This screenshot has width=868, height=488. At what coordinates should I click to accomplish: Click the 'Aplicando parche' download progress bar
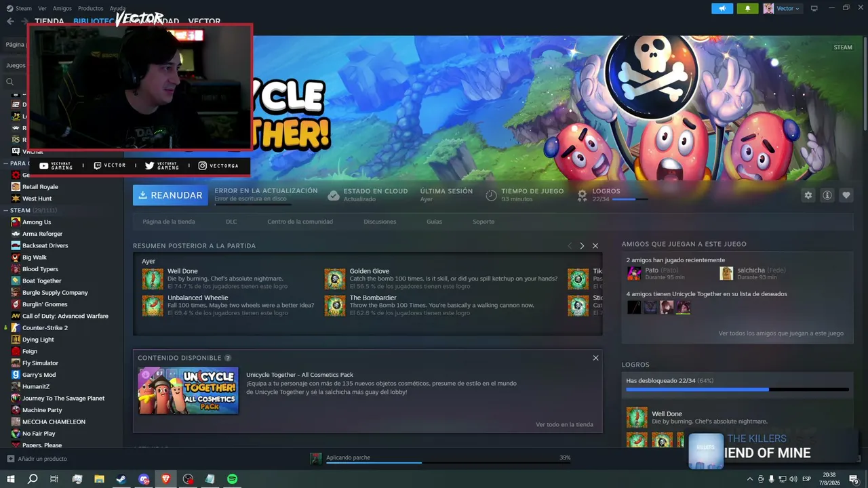[448, 462]
